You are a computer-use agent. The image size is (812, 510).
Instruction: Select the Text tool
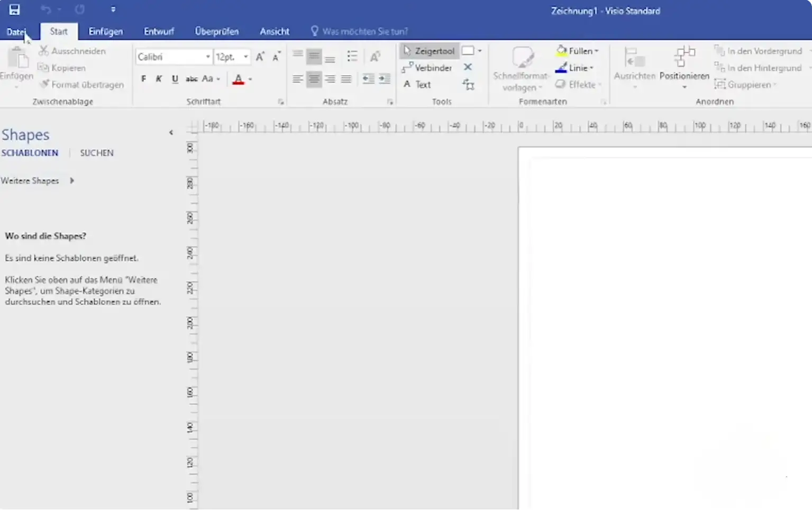pyautogui.click(x=417, y=85)
